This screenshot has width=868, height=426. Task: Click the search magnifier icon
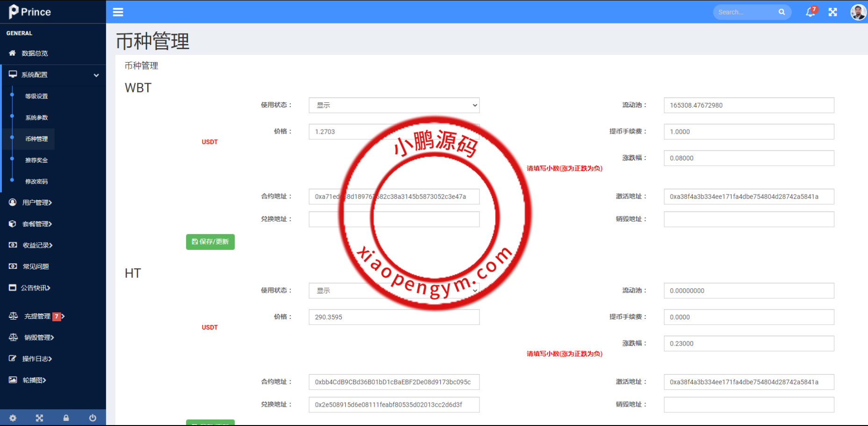(782, 12)
